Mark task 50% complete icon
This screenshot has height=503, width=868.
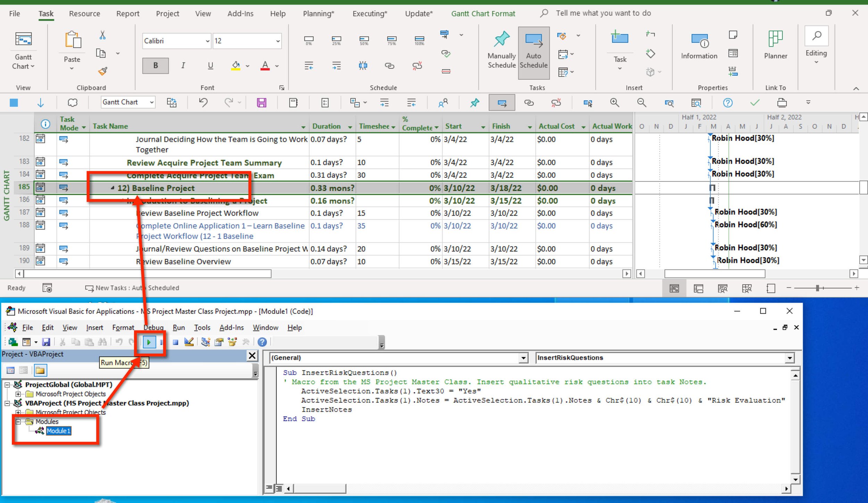[364, 40]
